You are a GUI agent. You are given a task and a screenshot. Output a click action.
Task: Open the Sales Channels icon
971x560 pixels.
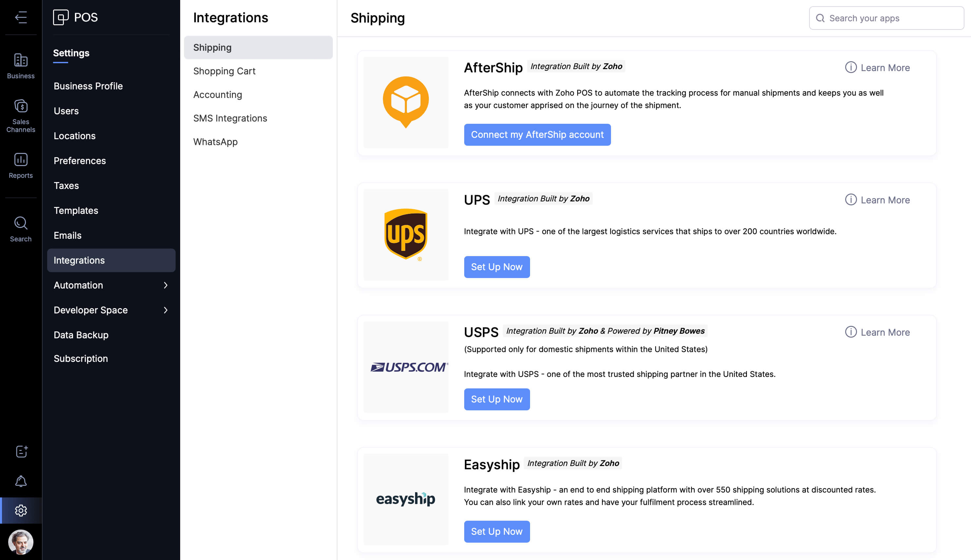[x=21, y=115]
